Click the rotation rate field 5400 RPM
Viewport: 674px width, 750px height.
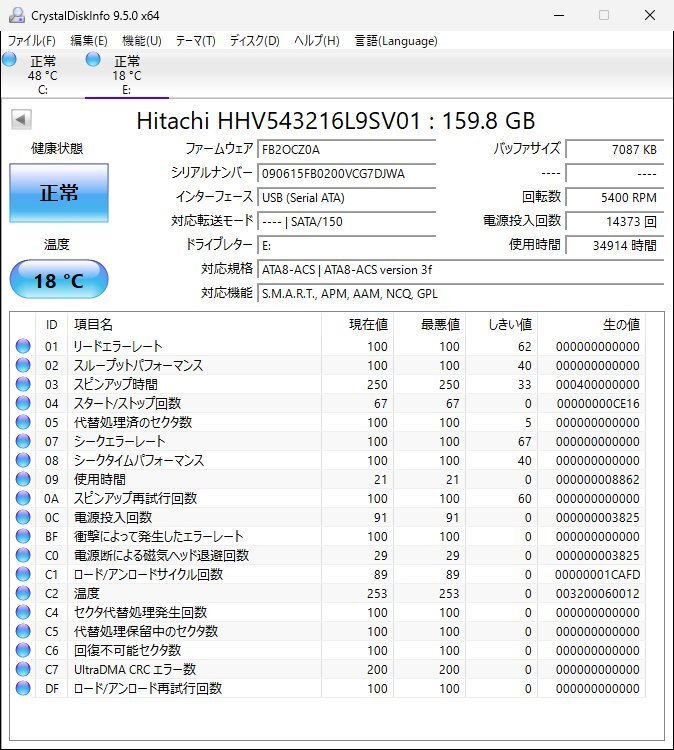tap(615, 198)
